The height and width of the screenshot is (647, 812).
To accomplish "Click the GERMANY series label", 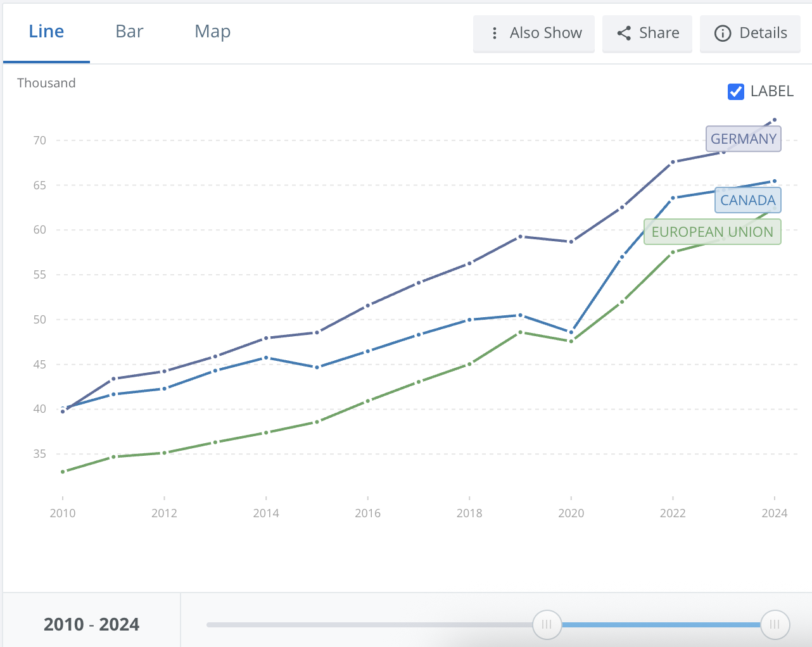I will click(x=744, y=139).
